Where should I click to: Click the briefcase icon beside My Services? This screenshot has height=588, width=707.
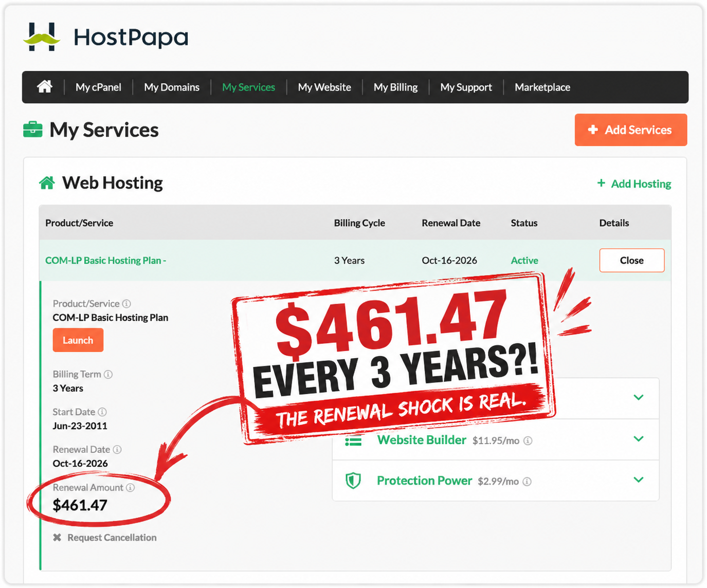coord(33,130)
